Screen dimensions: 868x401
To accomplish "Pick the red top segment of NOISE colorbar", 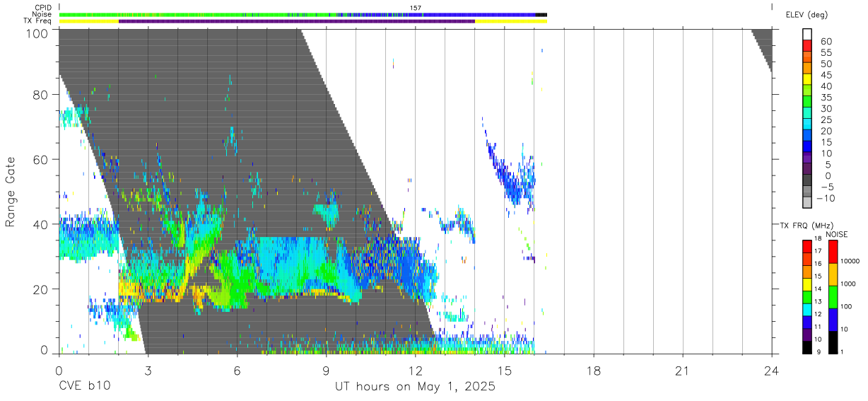I will [x=833, y=252].
